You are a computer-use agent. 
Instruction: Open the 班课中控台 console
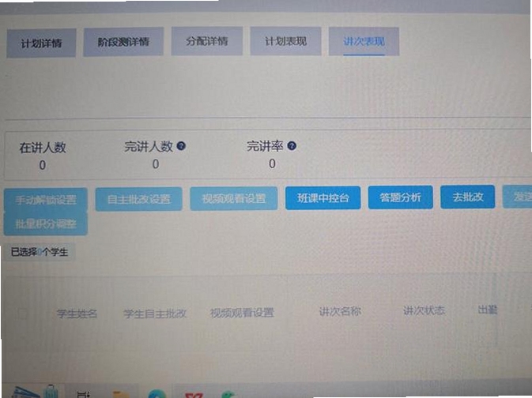(323, 197)
